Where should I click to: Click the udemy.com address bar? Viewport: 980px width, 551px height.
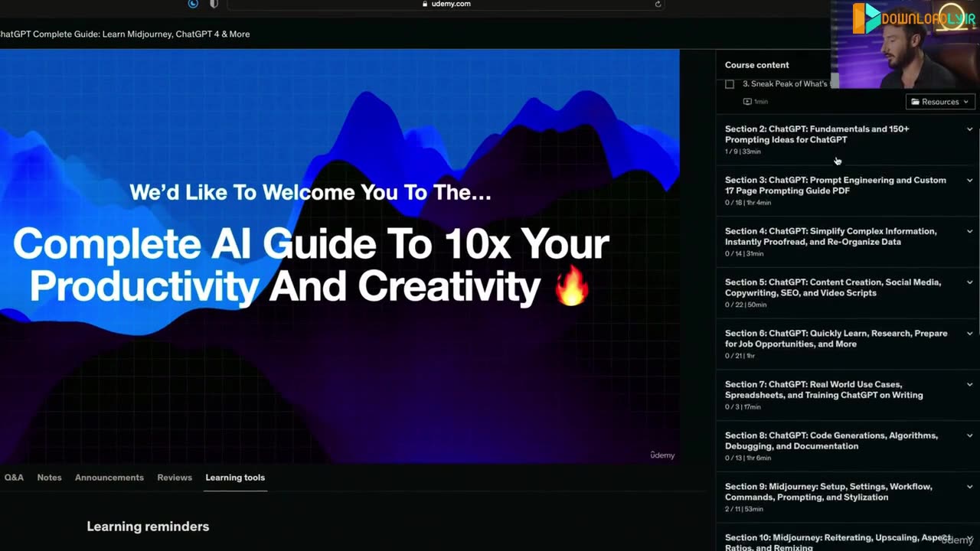coord(446,4)
